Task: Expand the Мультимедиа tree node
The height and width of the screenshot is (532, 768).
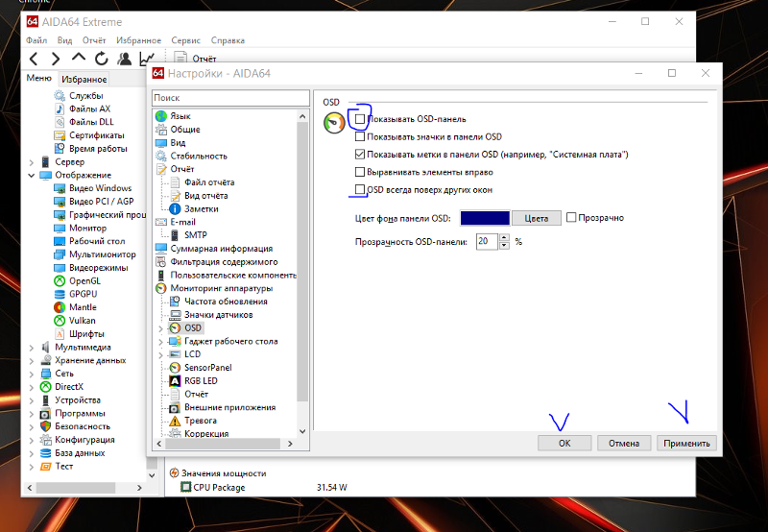Action: pos(32,348)
